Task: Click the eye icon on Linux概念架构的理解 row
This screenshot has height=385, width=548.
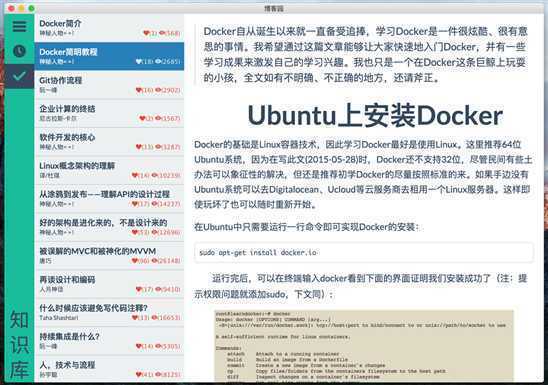Action: (x=154, y=175)
